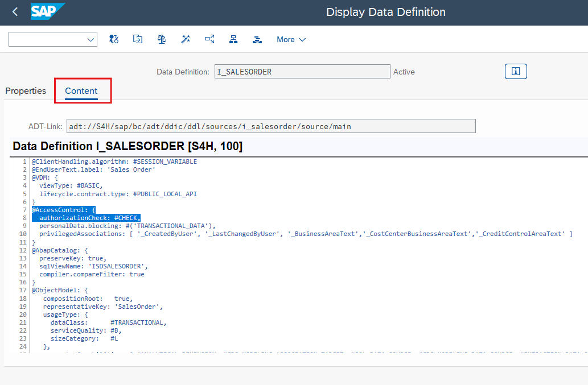Click the Other Object icon in toolbar
Screen dimensions: 588x385
tap(138, 39)
